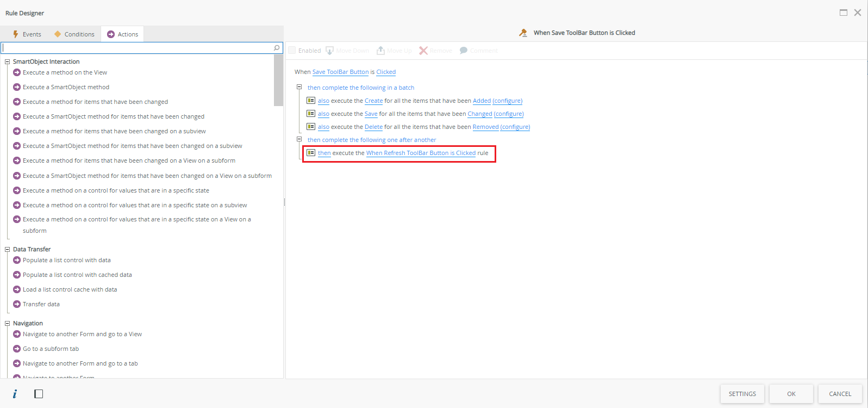
Task: Click the Move Down toolbar icon
Action: coord(329,51)
